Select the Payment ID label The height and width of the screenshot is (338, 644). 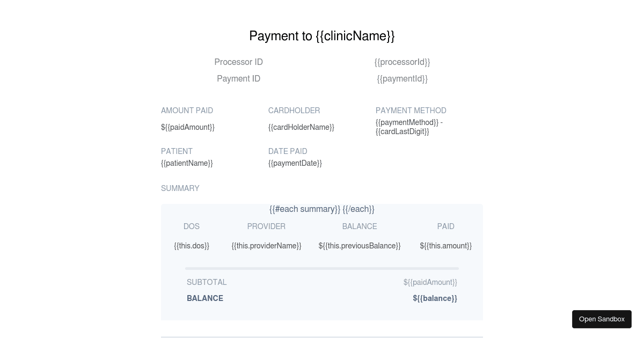coord(238,79)
